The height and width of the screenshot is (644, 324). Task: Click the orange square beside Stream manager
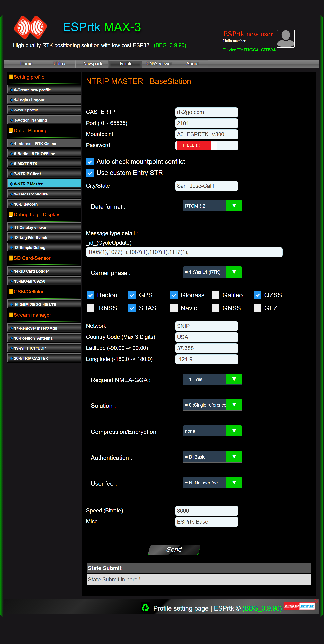pos(11,315)
